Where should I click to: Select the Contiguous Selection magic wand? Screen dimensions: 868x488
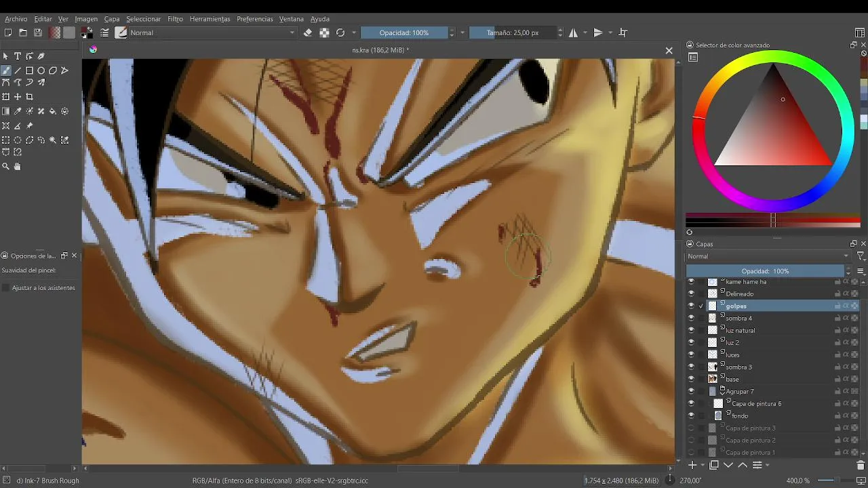coord(53,140)
